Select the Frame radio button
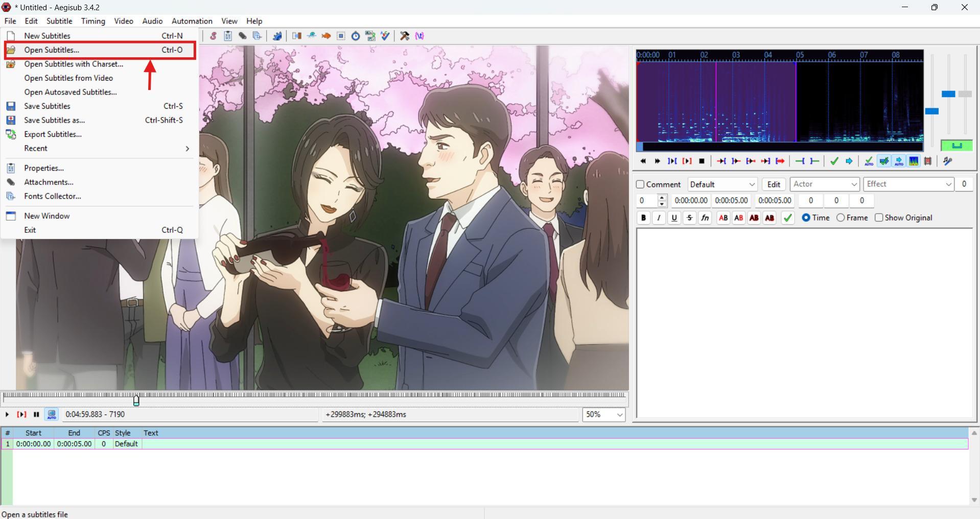 coord(841,218)
